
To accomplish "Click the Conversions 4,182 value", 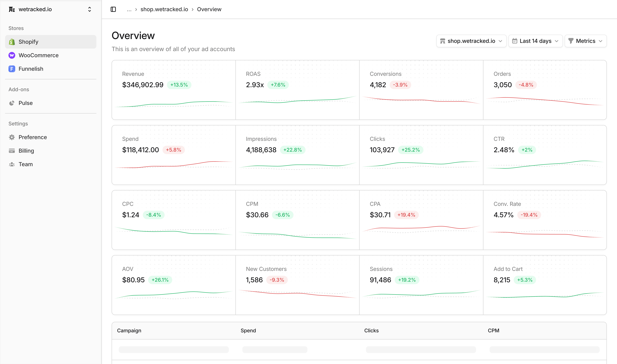I will coord(378,85).
